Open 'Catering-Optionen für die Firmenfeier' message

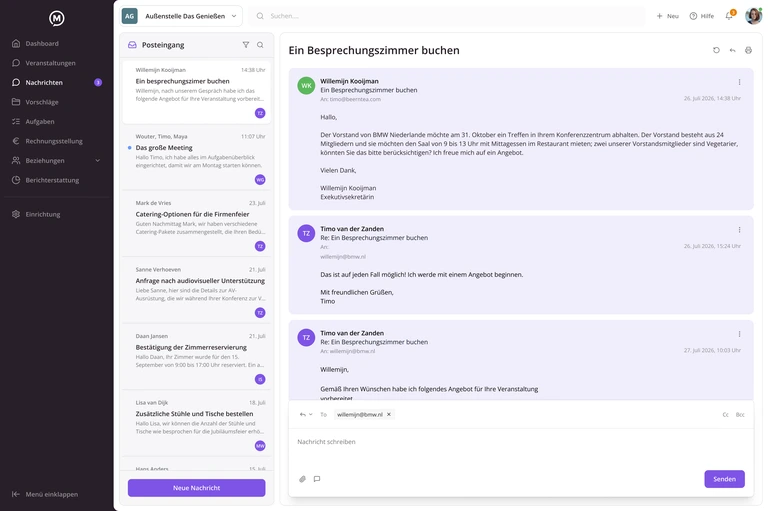[x=197, y=225]
